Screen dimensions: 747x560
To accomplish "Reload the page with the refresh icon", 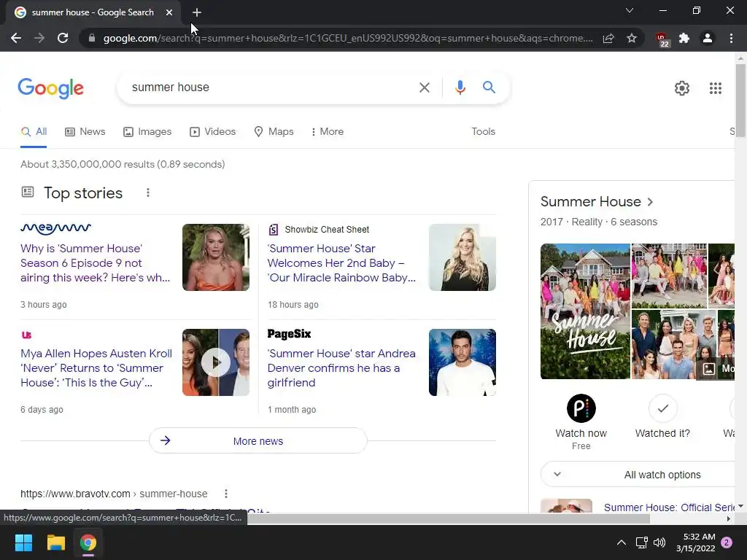I will [63, 38].
